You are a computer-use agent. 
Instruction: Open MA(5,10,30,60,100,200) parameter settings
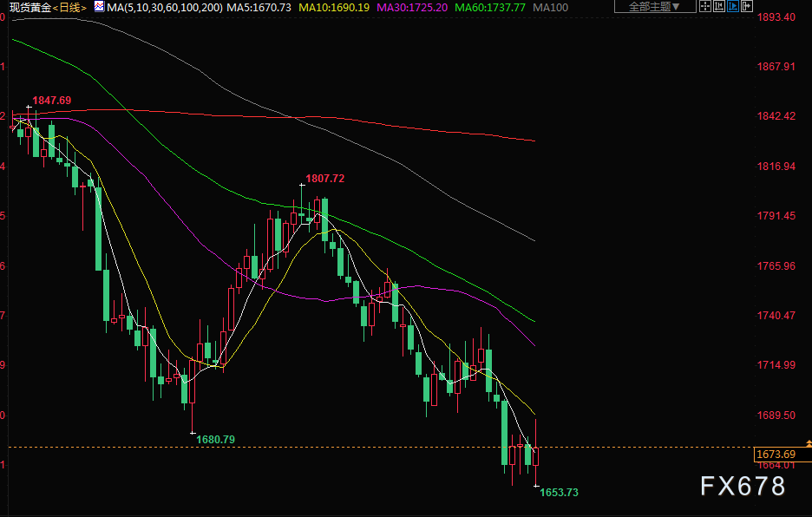tap(164, 7)
